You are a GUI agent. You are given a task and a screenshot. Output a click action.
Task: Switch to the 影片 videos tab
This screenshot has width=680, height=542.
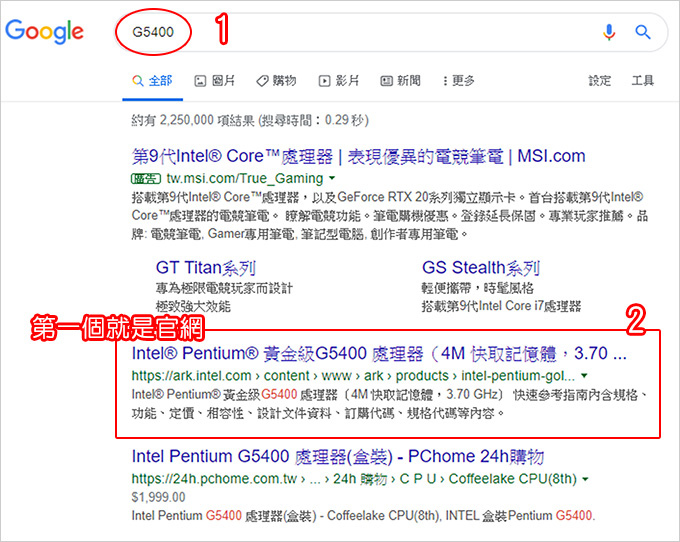point(339,81)
